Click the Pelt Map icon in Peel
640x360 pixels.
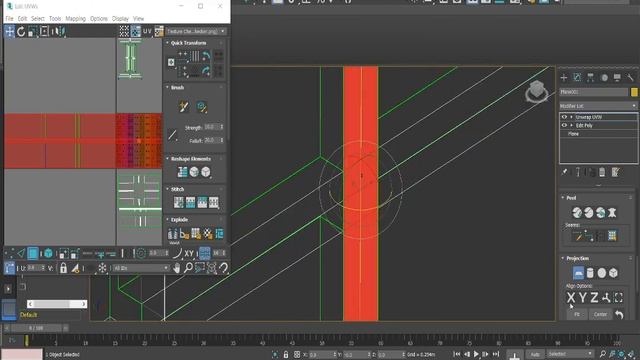(x=612, y=213)
